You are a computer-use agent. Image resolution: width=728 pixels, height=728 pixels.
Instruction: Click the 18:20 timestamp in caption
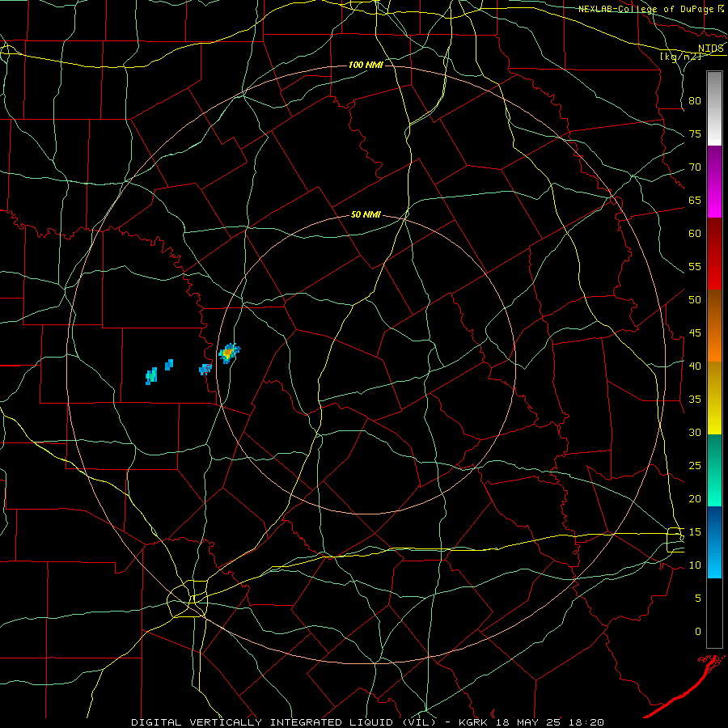(585, 722)
